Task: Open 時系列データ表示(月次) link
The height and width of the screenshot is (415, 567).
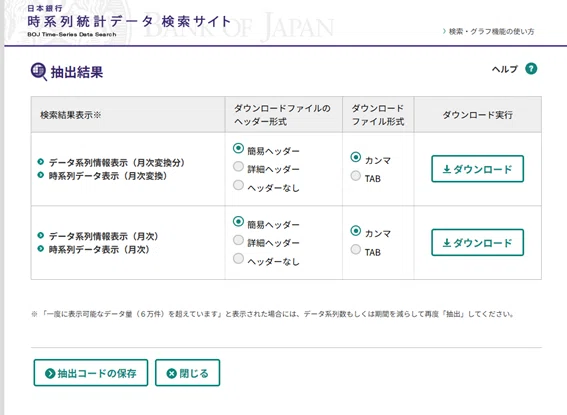Action: pos(99,249)
